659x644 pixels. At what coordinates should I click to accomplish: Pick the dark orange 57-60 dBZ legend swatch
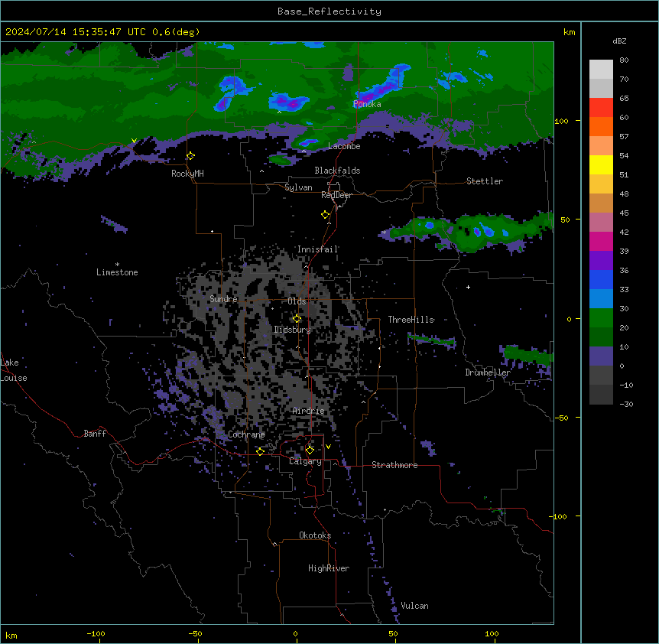pos(601,126)
